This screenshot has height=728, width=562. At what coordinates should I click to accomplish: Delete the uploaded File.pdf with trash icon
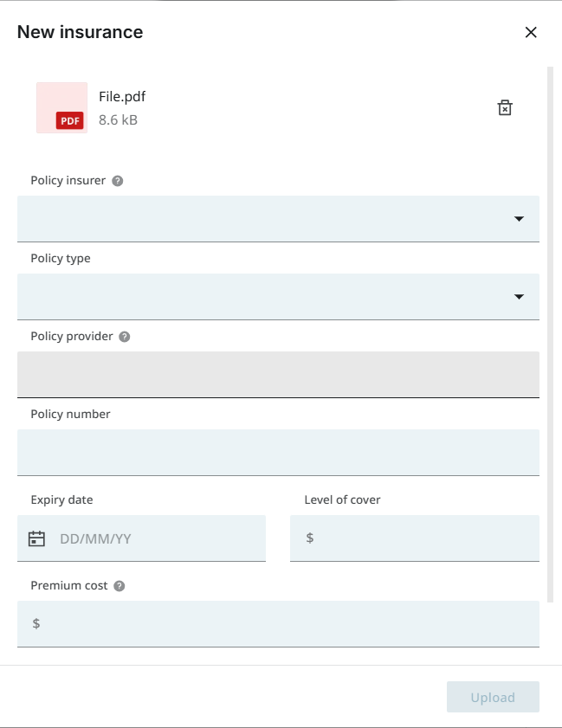click(504, 107)
